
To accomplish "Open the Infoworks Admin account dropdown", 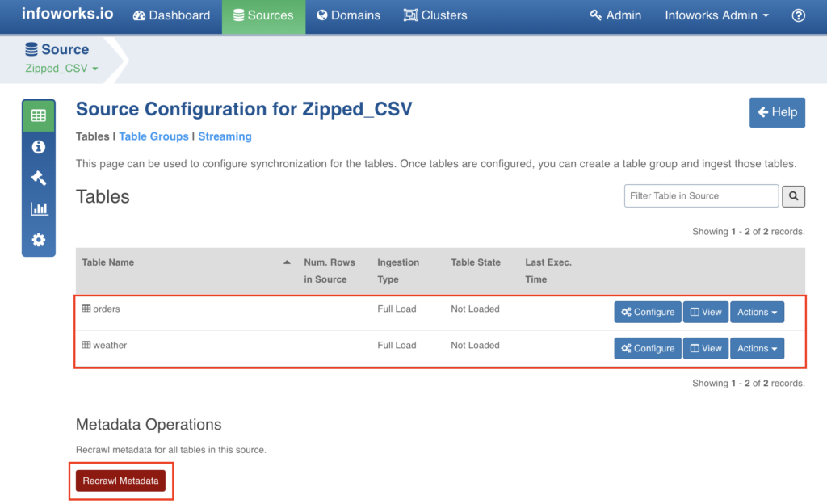I will point(716,15).
